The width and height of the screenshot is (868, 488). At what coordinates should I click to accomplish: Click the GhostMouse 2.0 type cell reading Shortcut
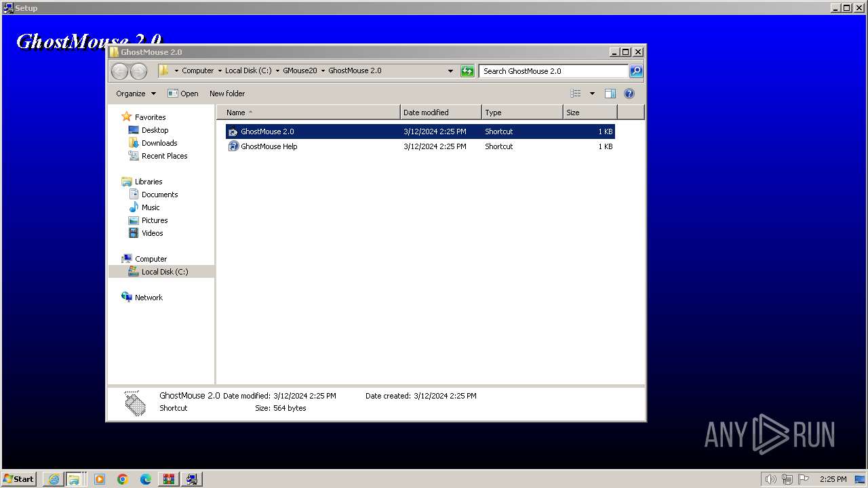(x=499, y=131)
